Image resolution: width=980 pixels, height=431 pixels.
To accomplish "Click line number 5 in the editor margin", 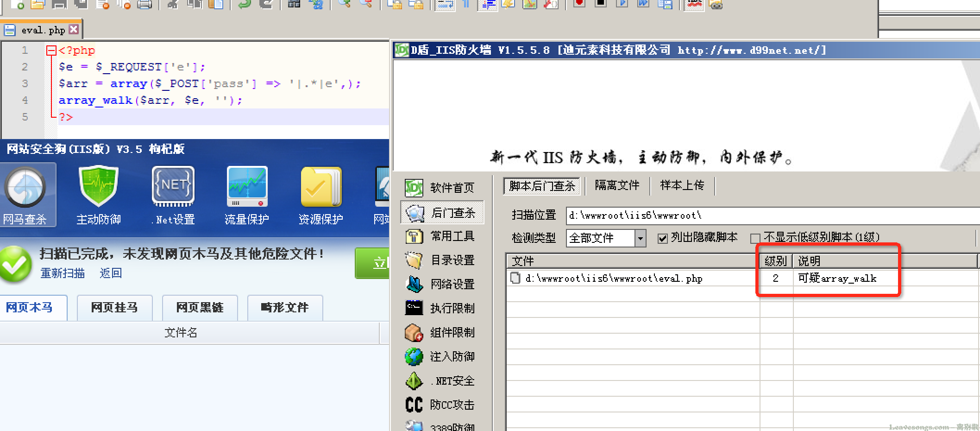I will tap(25, 117).
